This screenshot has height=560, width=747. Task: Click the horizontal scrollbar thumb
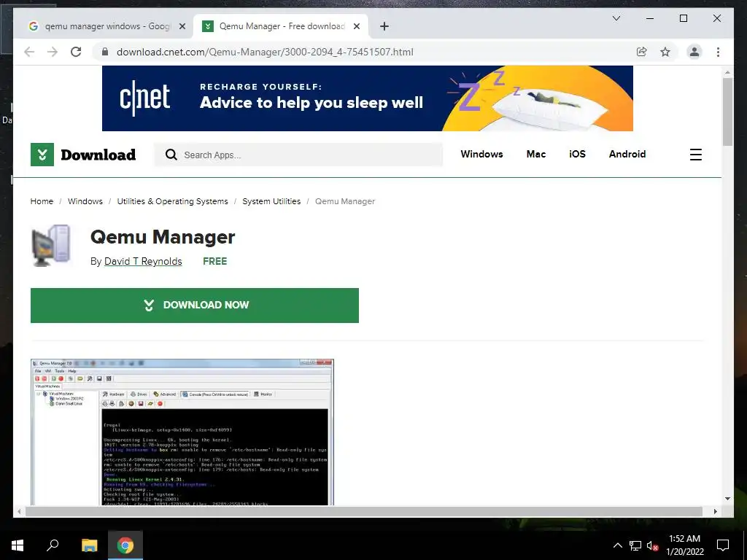click(364, 511)
